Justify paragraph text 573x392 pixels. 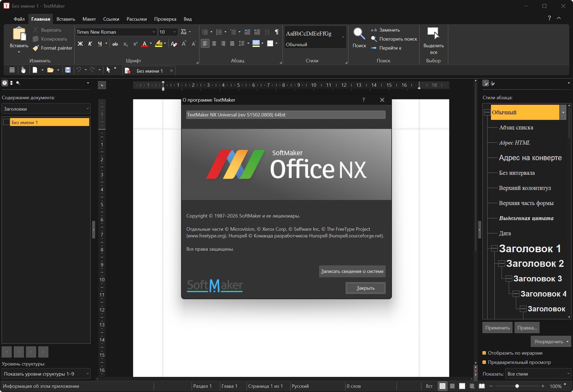232,43
